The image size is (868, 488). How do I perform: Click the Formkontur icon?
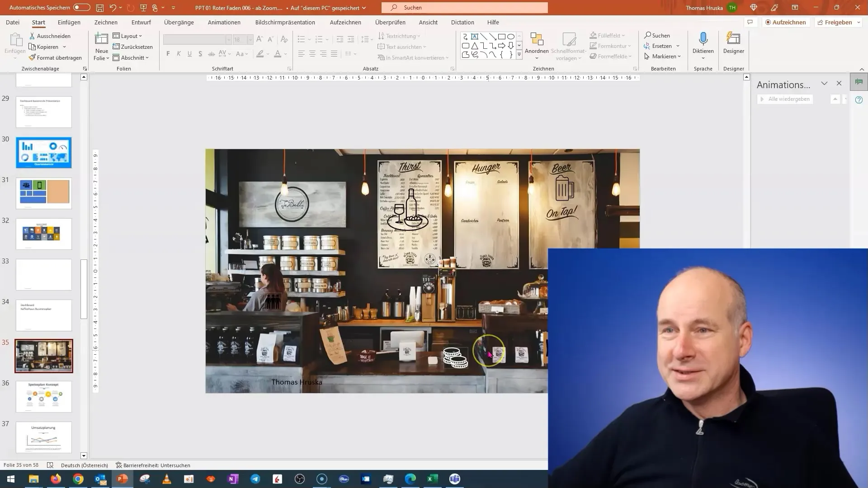point(593,46)
